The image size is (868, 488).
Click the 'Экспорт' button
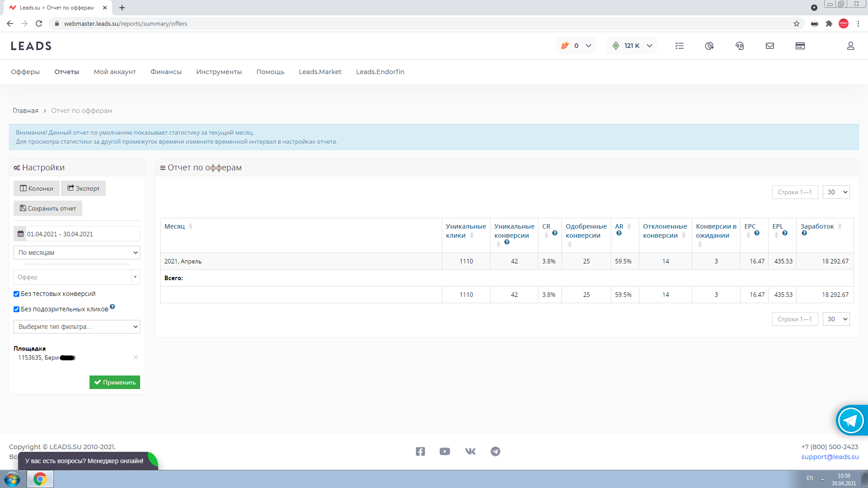click(x=84, y=188)
